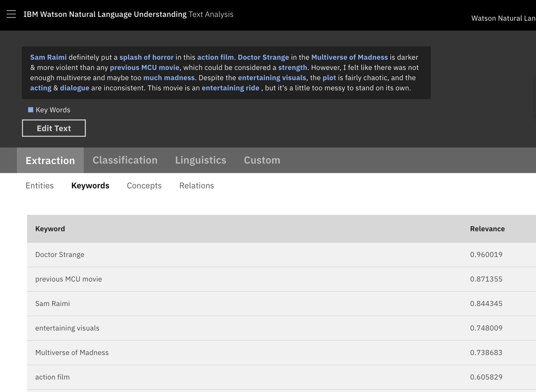The height and width of the screenshot is (392, 536).
Task: Switch to the Extraction tab
Action: tap(50, 160)
